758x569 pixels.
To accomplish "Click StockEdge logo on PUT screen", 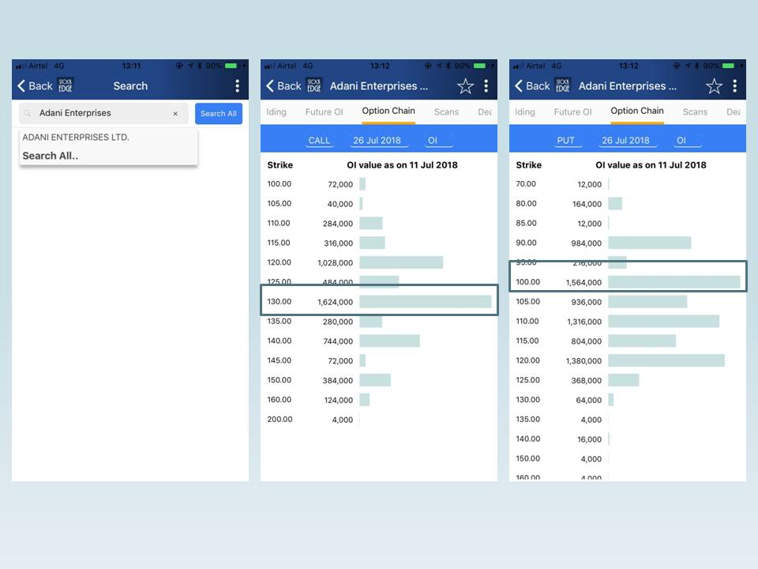I will pyautogui.click(x=563, y=86).
